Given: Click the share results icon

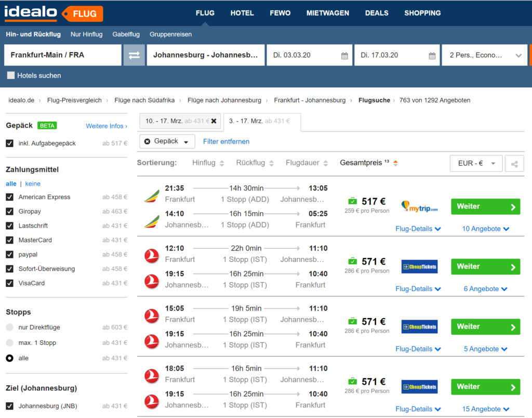Looking at the screenshot, I should pyautogui.click(x=514, y=163).
